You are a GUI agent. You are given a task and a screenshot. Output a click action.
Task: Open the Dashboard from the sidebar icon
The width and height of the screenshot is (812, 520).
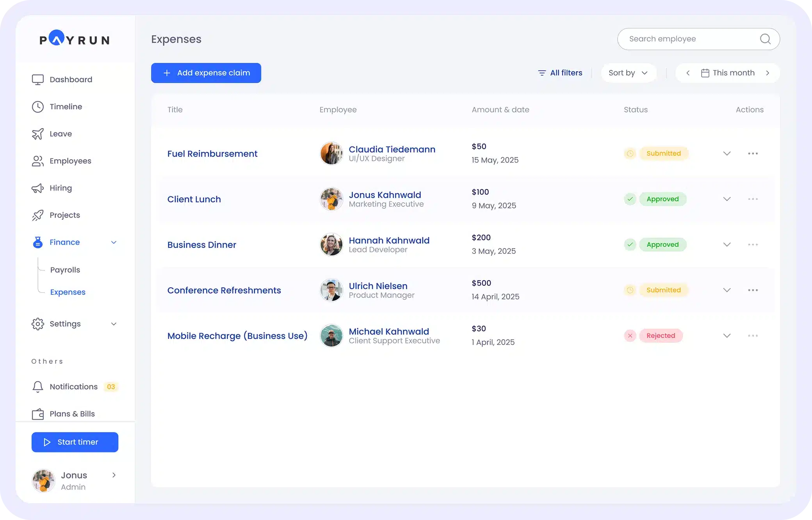coord(37,79)
